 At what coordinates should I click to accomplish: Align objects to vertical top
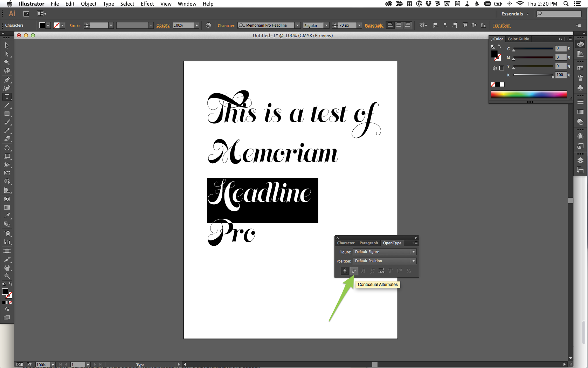465,25
